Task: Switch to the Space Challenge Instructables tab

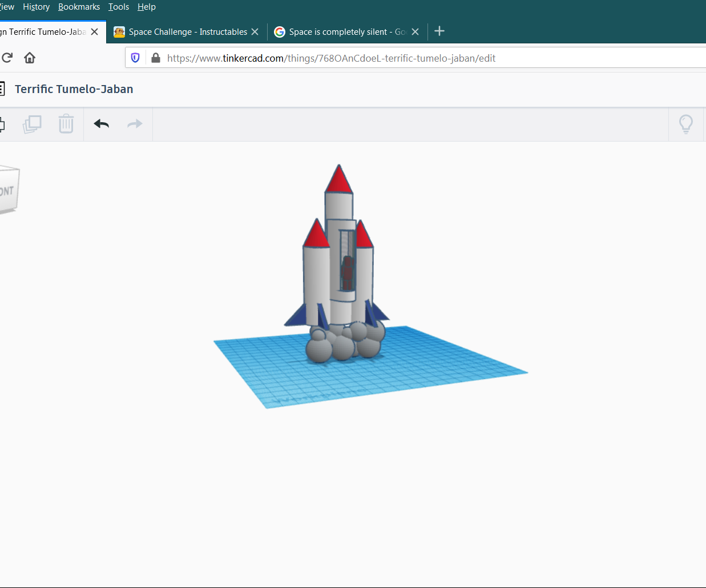Action: point(183,31)
